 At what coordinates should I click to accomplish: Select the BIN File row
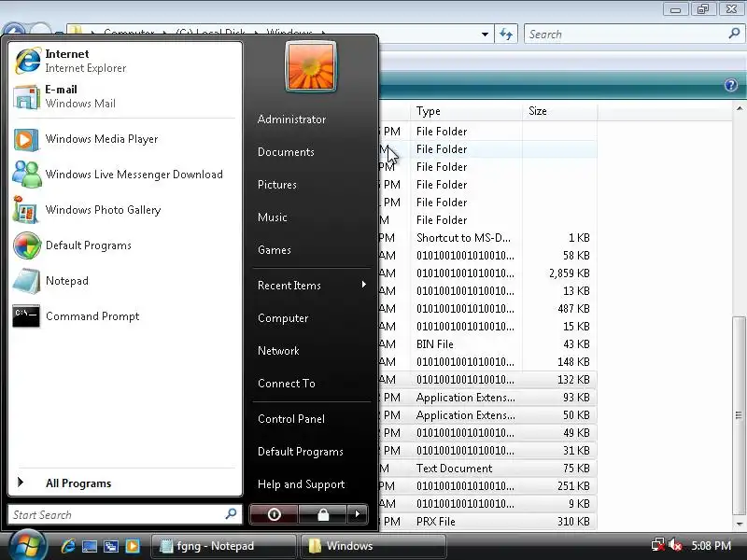point(487,344)
